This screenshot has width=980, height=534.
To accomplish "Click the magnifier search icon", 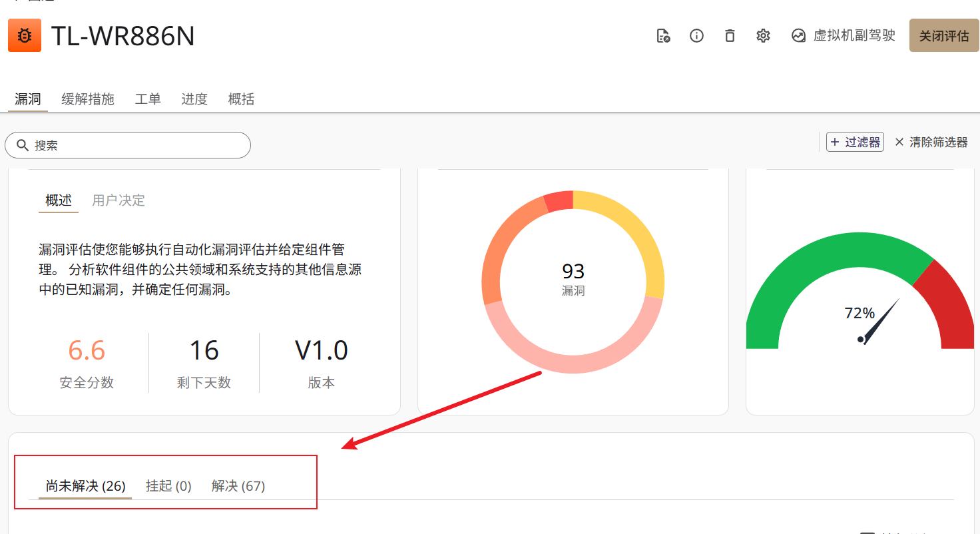I will pyautogui.click(x=22, y=145).
